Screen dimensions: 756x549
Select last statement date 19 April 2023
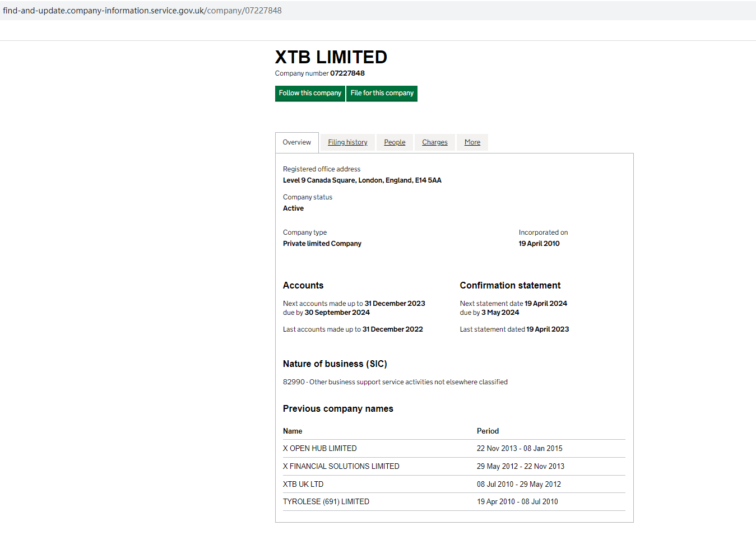(548, 329)
